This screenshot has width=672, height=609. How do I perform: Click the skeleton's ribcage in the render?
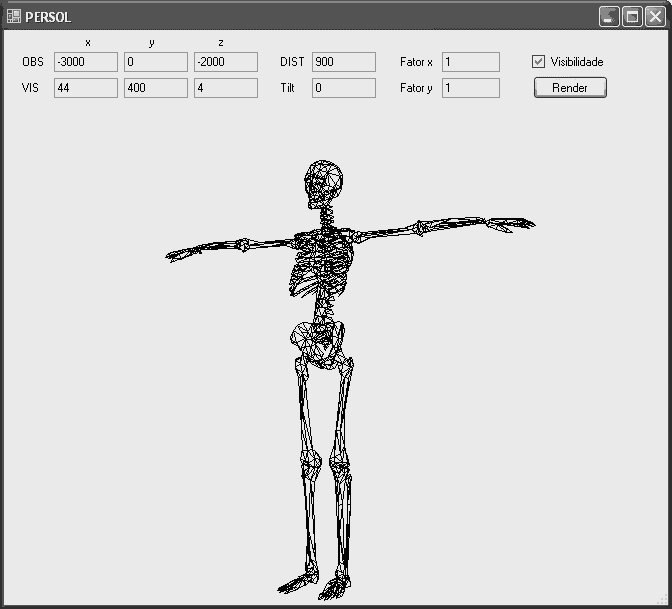[x=318, y=262]
